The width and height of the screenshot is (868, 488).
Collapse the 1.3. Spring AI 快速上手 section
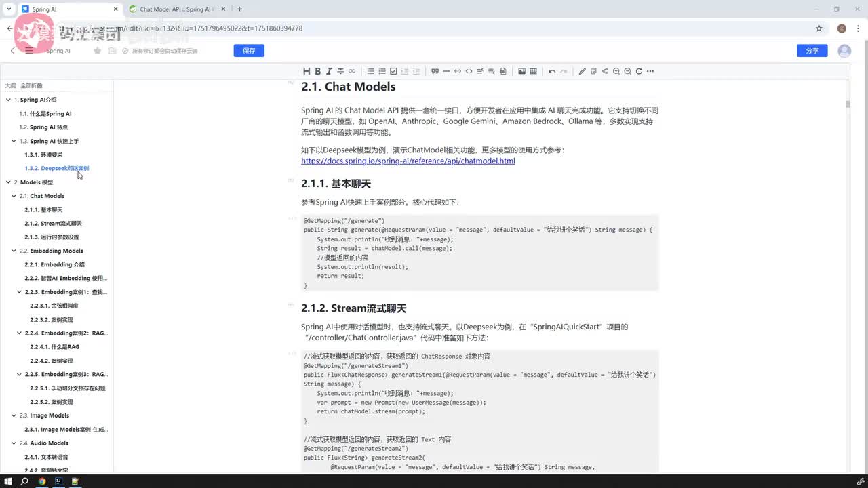pos(14,141)
